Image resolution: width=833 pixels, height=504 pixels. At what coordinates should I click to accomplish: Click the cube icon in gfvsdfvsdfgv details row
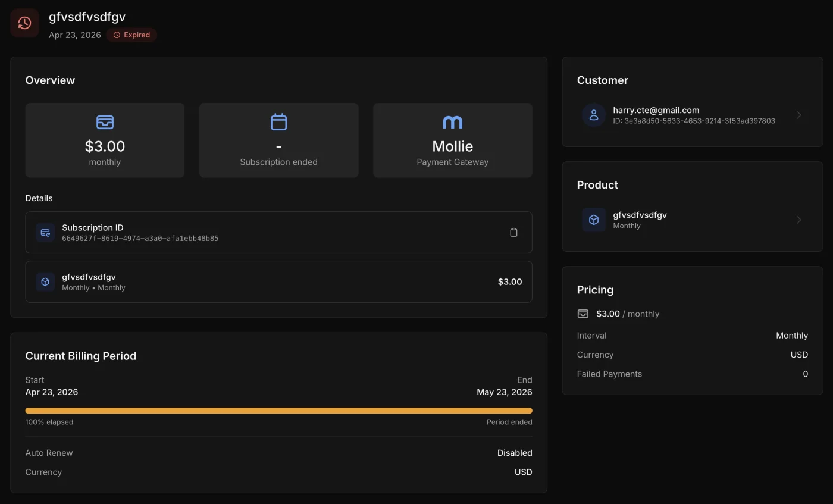point(45,282)
